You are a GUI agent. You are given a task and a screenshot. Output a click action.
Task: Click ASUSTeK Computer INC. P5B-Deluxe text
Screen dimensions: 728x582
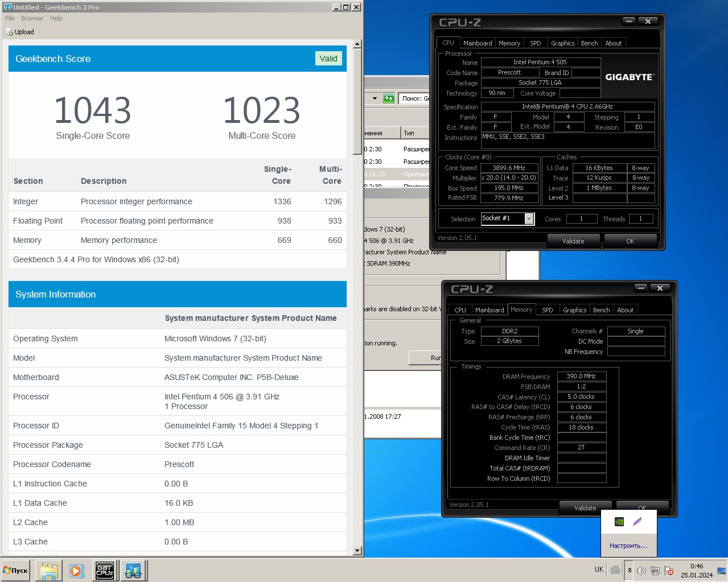pos(232,377)
